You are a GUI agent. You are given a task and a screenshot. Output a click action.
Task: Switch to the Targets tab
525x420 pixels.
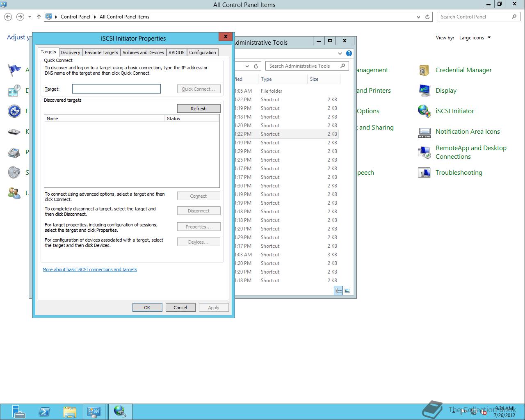[x=48, y=52]
